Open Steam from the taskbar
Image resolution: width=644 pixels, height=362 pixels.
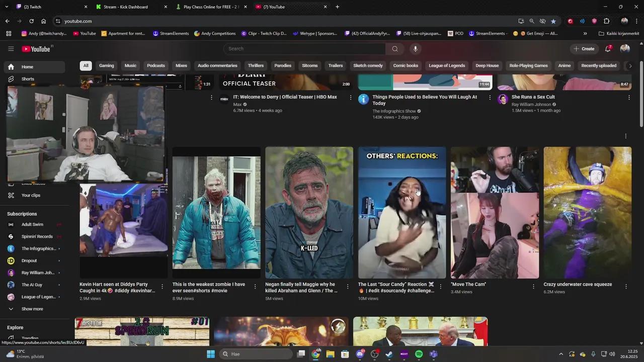(x=389, y=354)
